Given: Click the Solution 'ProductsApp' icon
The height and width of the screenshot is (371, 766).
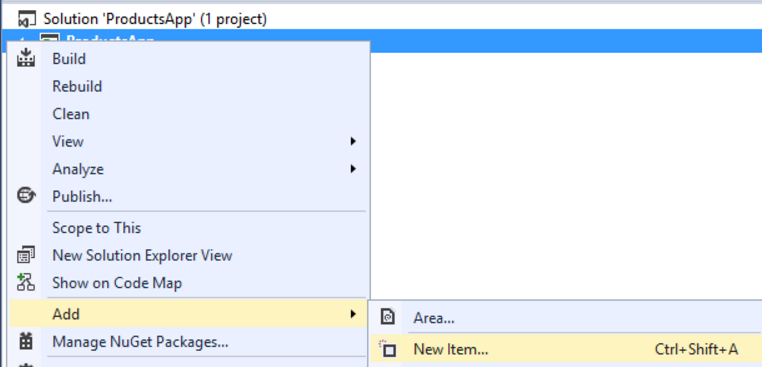Looking at the screenshot, I should point(27,19).
